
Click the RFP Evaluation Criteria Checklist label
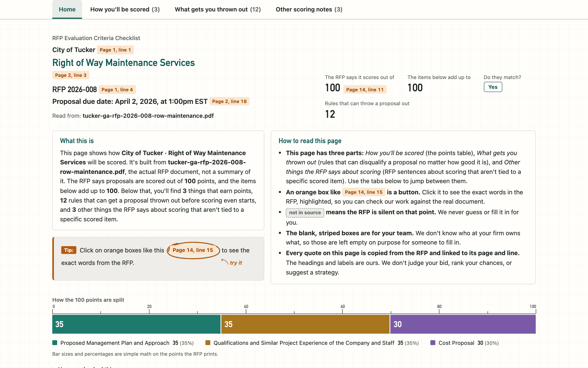96,38
